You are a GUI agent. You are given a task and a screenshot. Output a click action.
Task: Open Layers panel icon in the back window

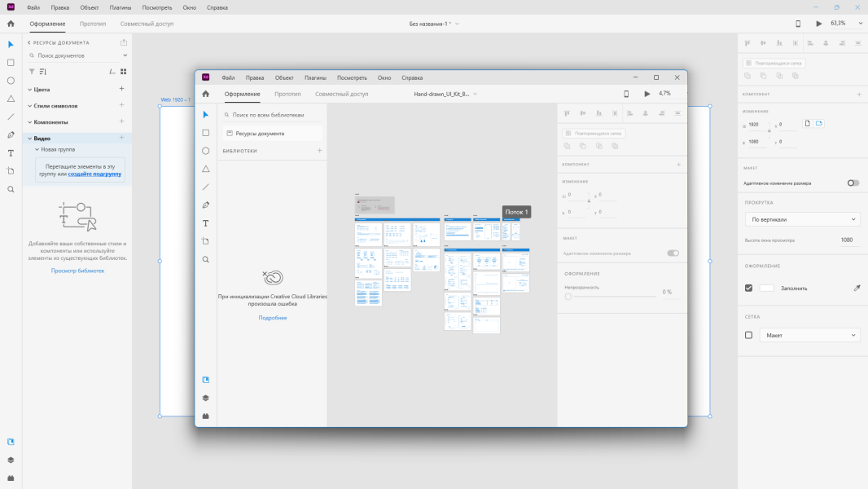(11, 460)
